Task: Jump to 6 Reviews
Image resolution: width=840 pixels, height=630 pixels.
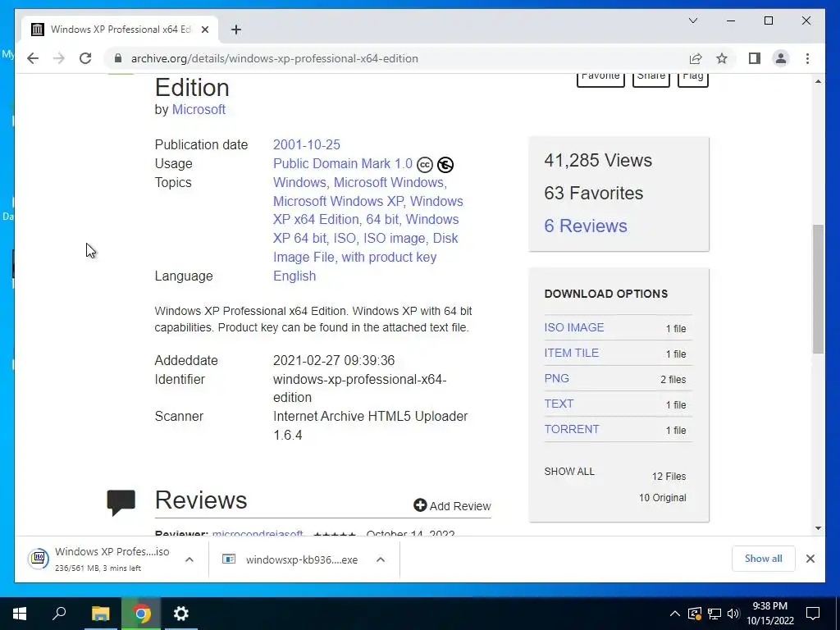Action: pos(586,226)
